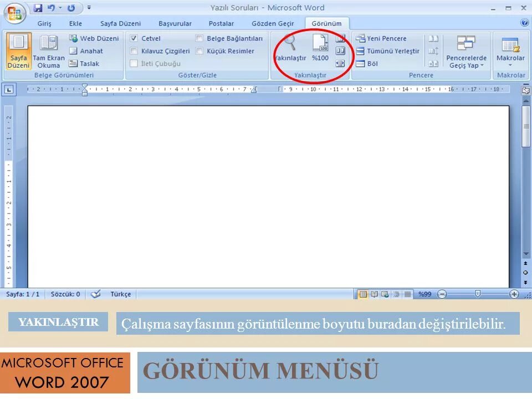Open Pencerelerde Geçiş Yap dropdown
Screen dimensions: 532x399
[x=466, y=52]
